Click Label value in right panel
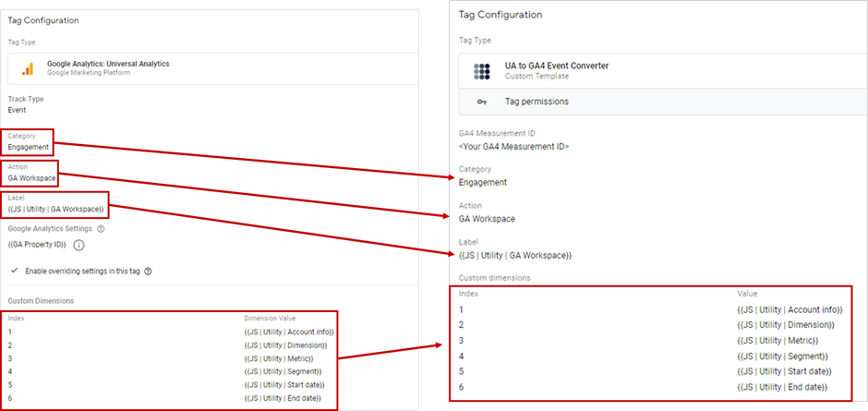This screenshot has width=868, height=411. click(515, 255)
